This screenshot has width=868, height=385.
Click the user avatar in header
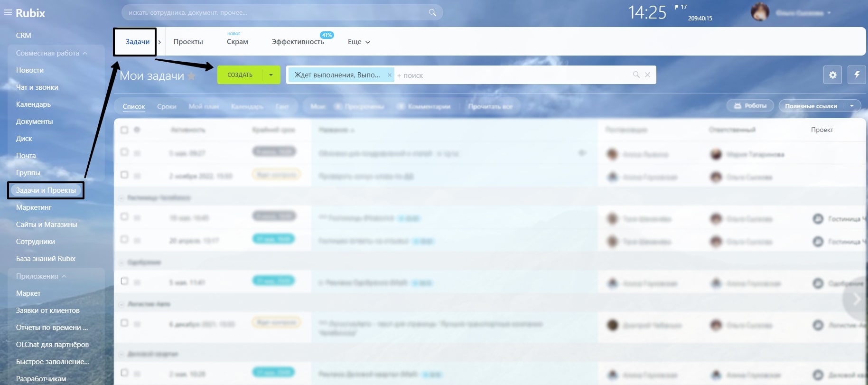[x=759, y=13]
